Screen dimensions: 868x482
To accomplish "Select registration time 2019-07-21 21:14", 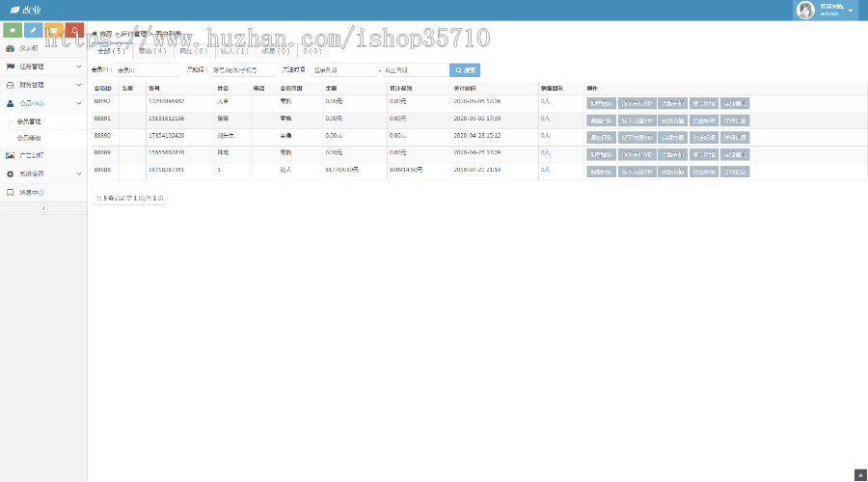I will [x=477, y=170].
